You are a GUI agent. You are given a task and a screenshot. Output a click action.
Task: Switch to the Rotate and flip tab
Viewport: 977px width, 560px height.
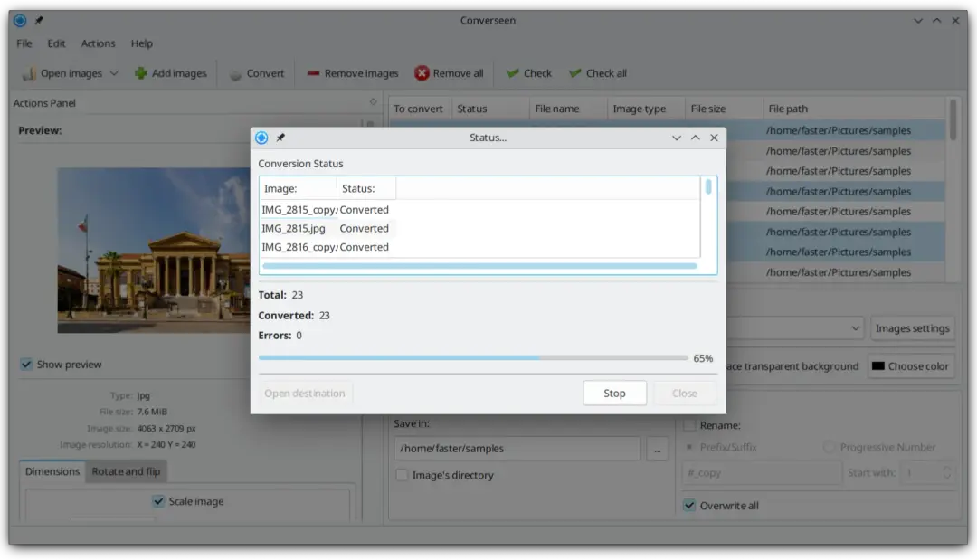point(126,471)
